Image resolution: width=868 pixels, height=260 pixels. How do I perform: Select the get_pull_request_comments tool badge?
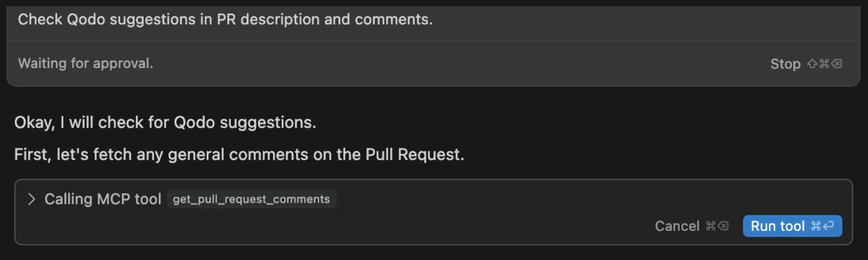click(252, 199)
